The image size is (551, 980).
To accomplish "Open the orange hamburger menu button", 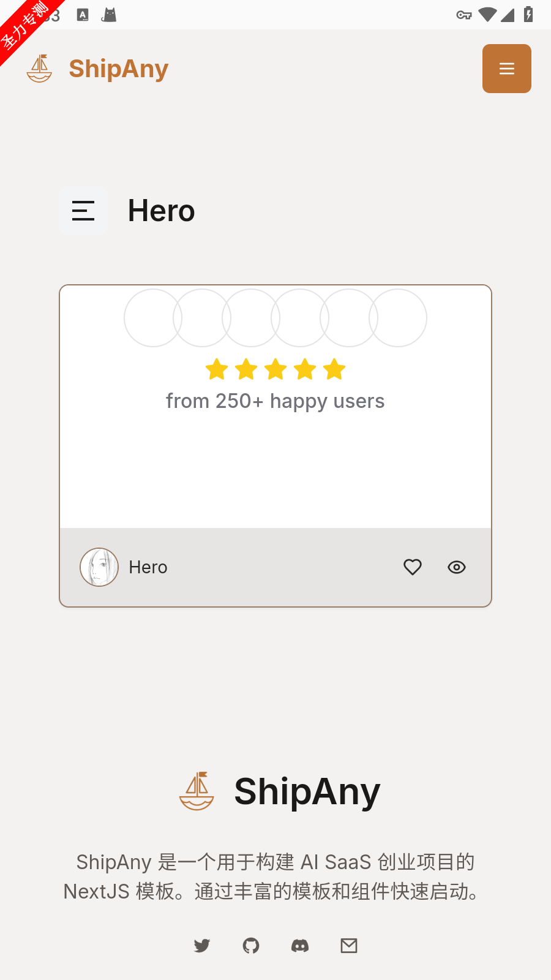I will point(506,69).
